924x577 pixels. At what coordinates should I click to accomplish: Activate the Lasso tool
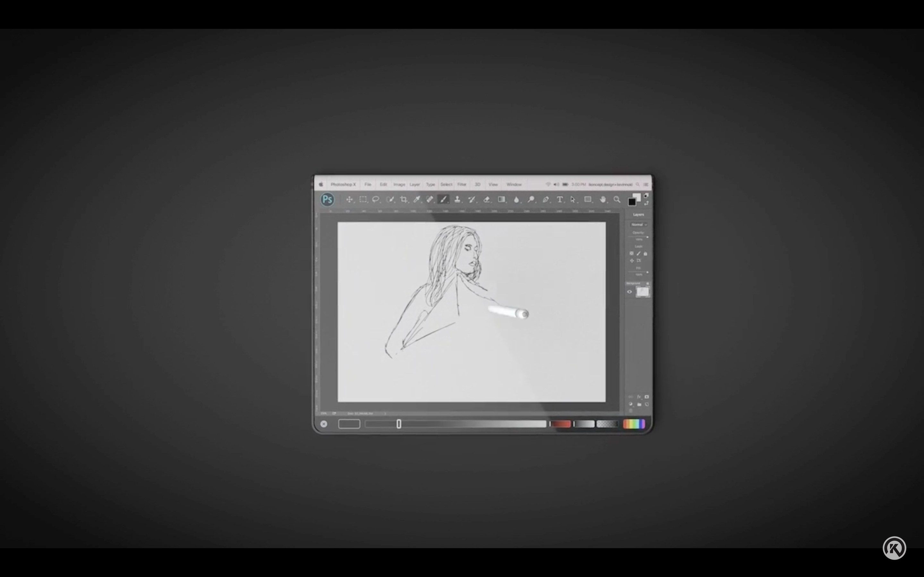tap(376, 200)
